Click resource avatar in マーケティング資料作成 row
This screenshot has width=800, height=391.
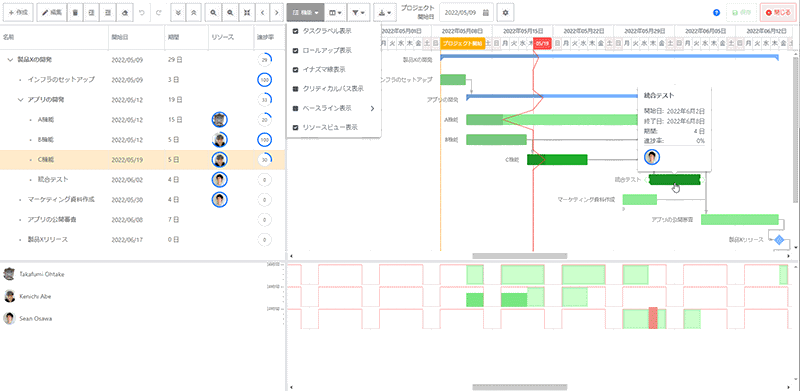[x=219, y=200]
